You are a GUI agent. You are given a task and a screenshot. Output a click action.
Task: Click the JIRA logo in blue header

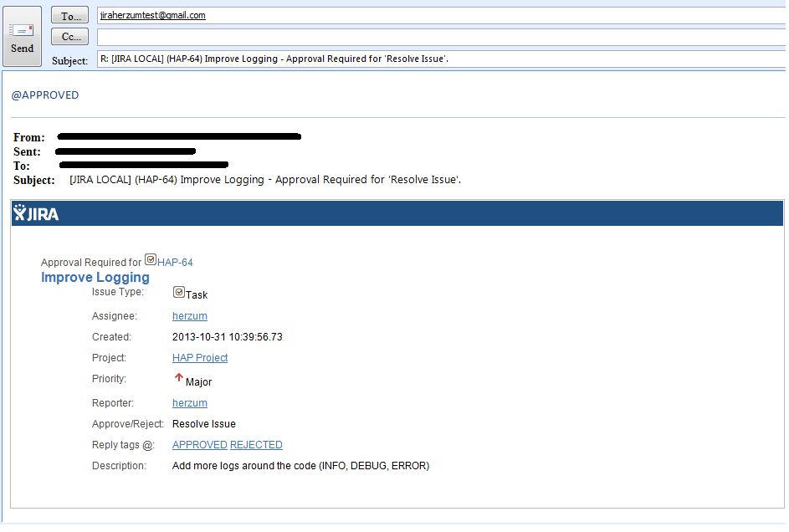[x=36, y=213]
